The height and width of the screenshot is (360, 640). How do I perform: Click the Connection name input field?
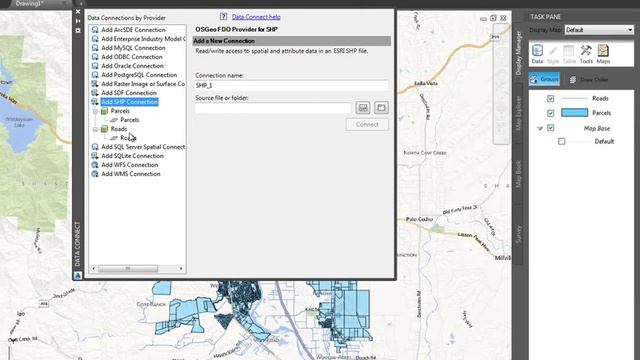pos(291,85)
